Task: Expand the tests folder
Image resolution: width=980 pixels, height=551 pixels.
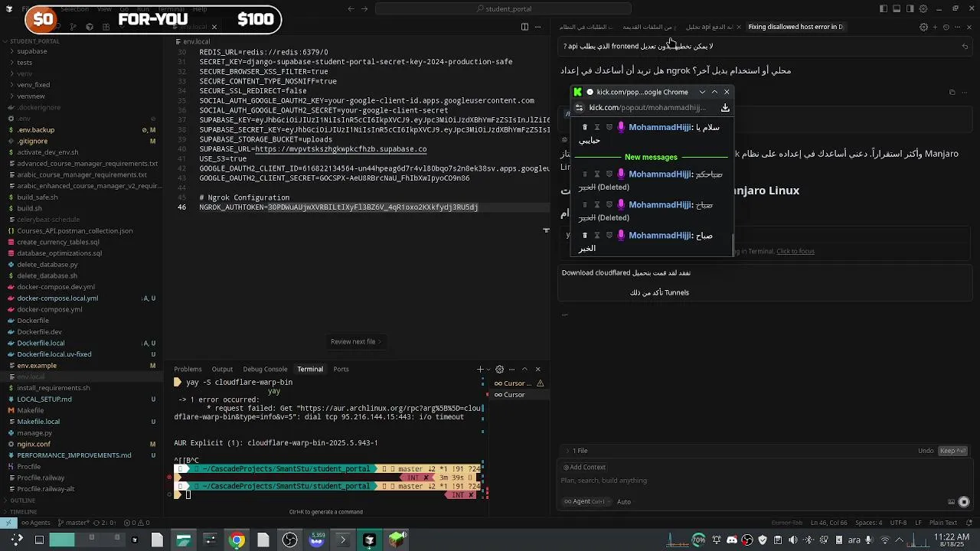Action: (x=24, y=63)
